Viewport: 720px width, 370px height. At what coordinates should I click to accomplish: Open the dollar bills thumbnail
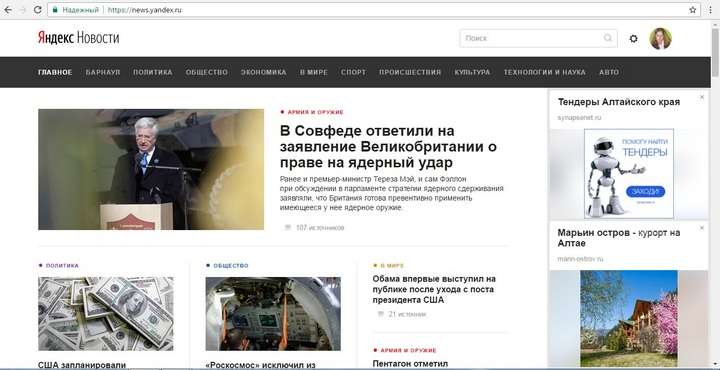coord(106,314)
